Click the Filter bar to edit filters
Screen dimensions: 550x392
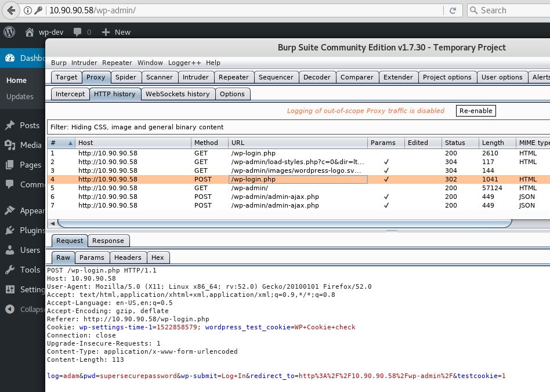pos(299,127)
